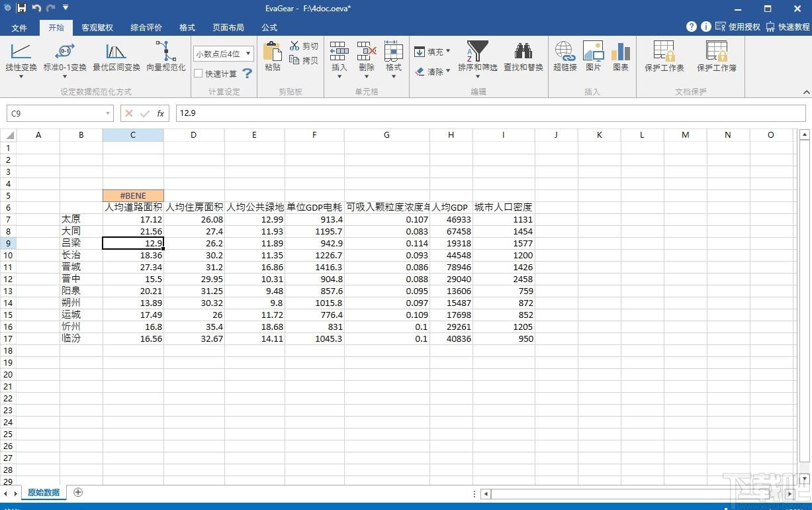Expand 线性变换 dropdown arrow
Viewport: 812px width, 510px height.
pyautogui.click(x=21, y=76)
